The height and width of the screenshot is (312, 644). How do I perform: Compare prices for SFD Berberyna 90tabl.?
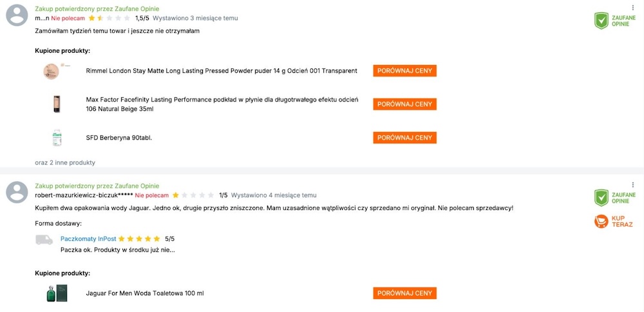pos(404,138)
